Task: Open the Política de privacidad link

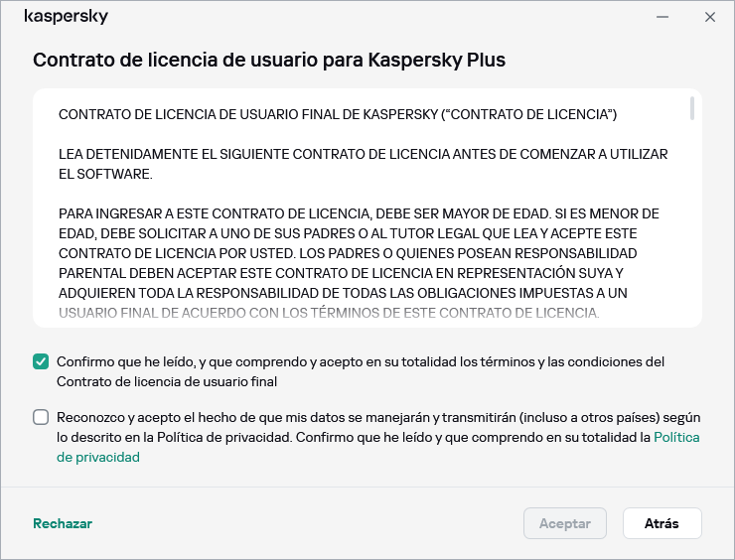Action: 676,437
